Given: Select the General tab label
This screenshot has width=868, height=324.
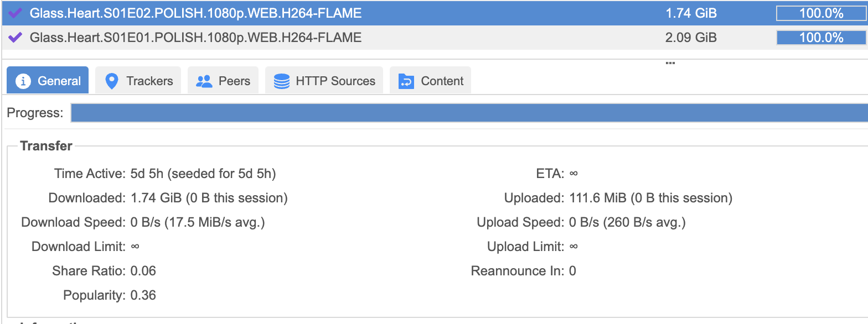Looking at the screenshot, I should pos(59,81).
